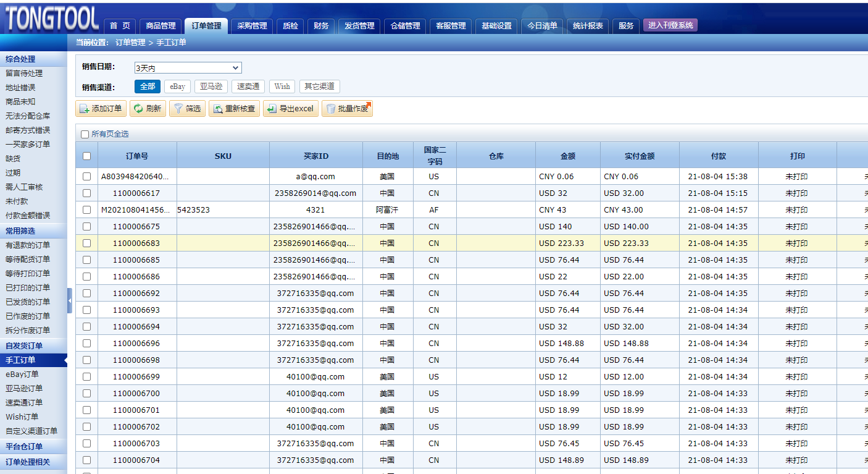Filter by the eBay sales channel
Viewport: 868px width, 474px height.
[177, 87]
